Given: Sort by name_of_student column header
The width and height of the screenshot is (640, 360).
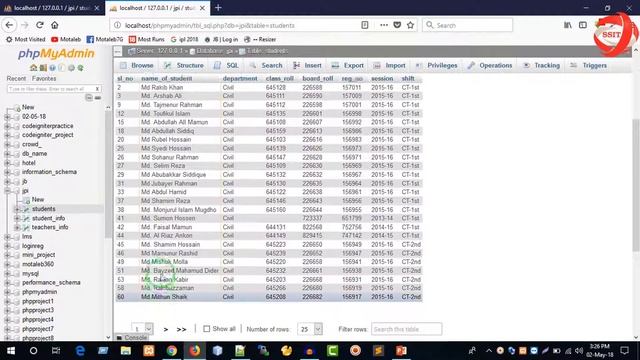Looking at the screenshot, I should click(167, 78).
